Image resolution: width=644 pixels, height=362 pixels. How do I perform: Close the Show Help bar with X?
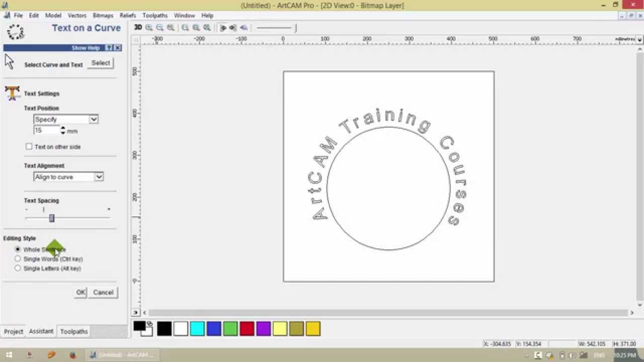click(x=117, y=48)
